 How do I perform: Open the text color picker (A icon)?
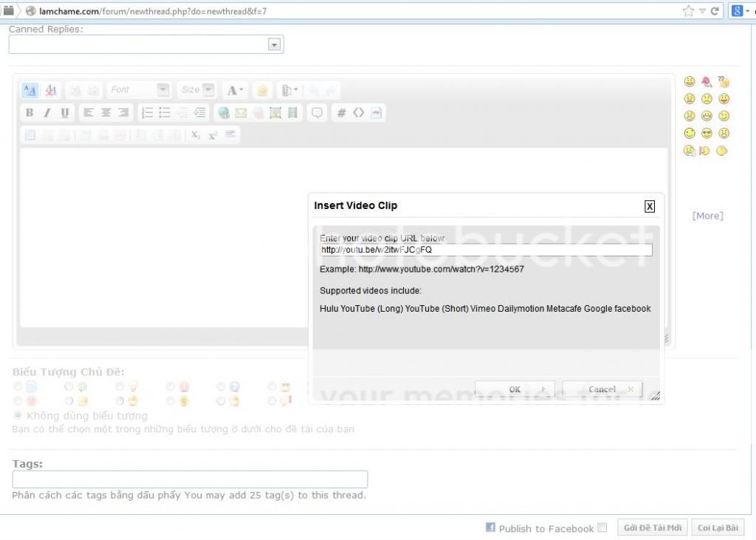coord(235,90)
